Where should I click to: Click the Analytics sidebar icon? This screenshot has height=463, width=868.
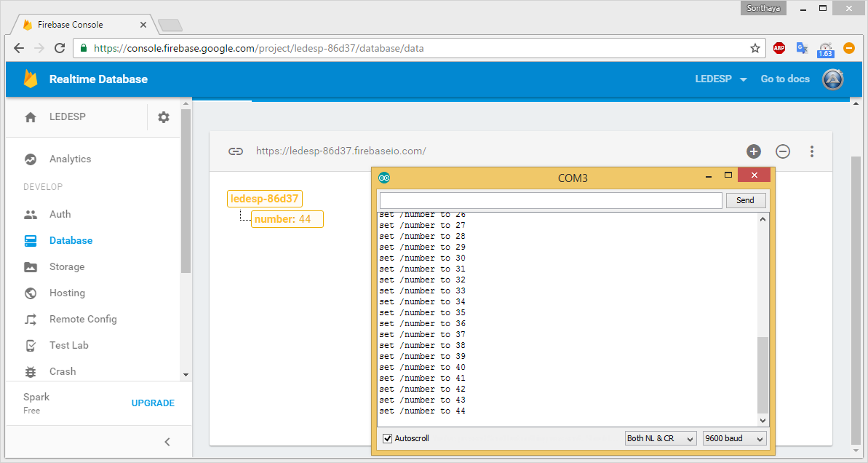pyautogui.click(x=31, y=159)
